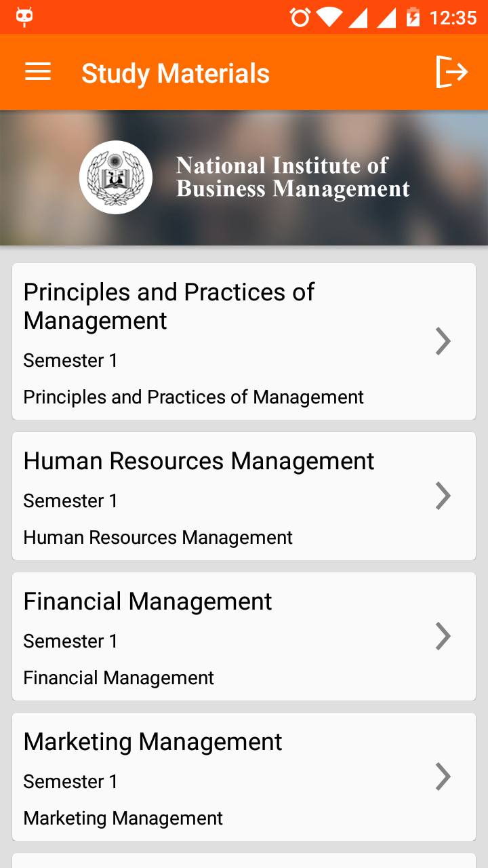Image resolution: width=488 pixels, height=868 pixels.
Task: Tap Semester 1 under Marketing Management
Action: pos(70,781)
